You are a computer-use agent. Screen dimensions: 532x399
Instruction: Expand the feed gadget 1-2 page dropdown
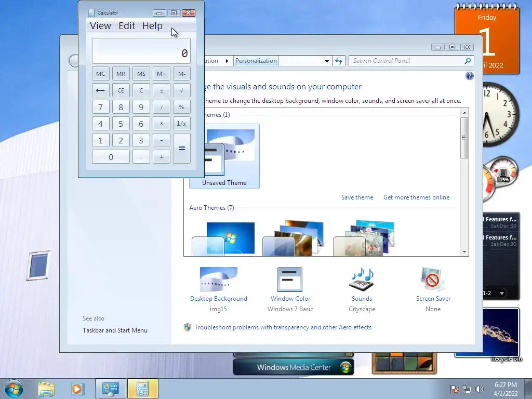[501, 293]
